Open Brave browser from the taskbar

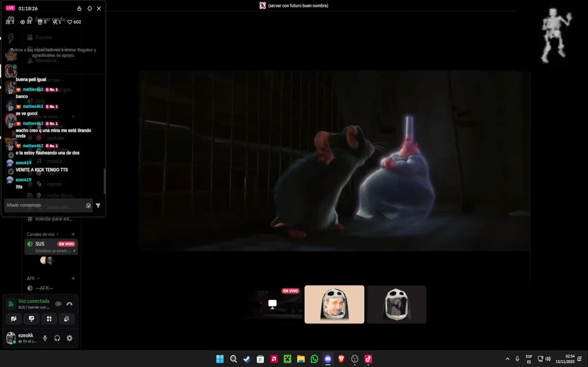click(x=341, y=359)
